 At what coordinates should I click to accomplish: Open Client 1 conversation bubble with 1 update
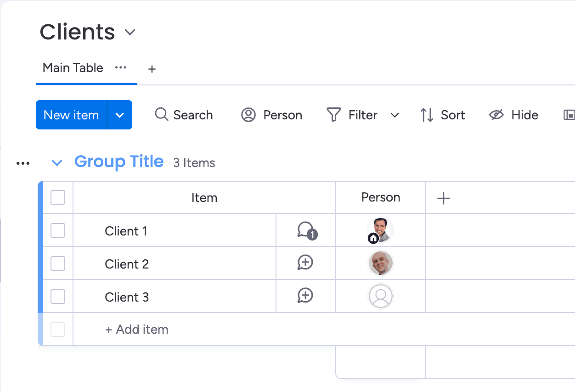[306, 230]
